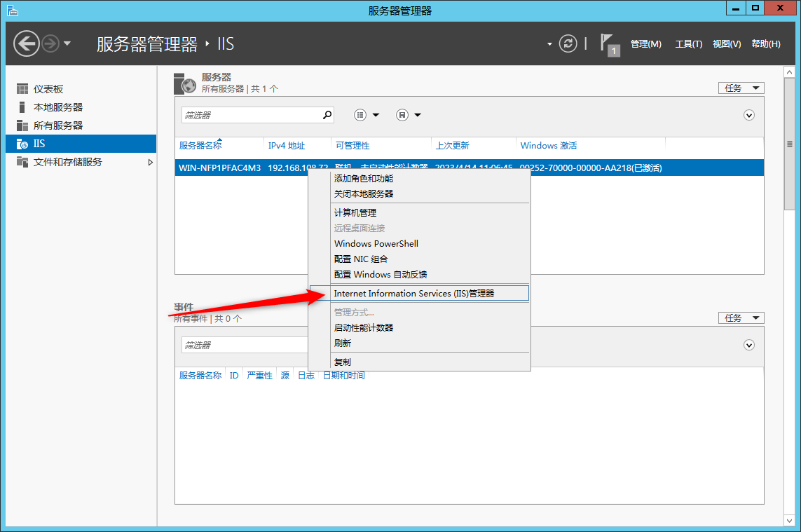Open the list criteria options icon
801x532 pixels.
360,115
